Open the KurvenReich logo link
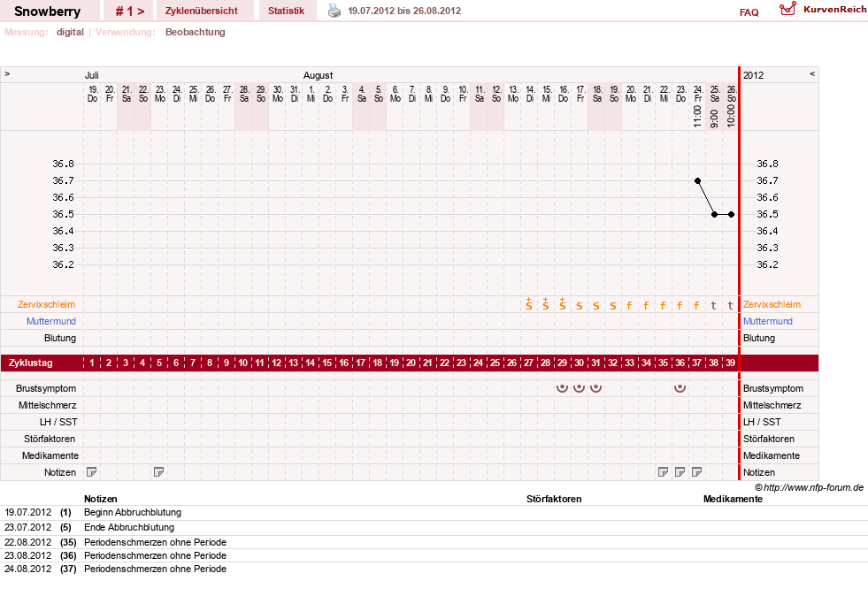The height and width of the screenshot is (604, 868). [823, 9]
